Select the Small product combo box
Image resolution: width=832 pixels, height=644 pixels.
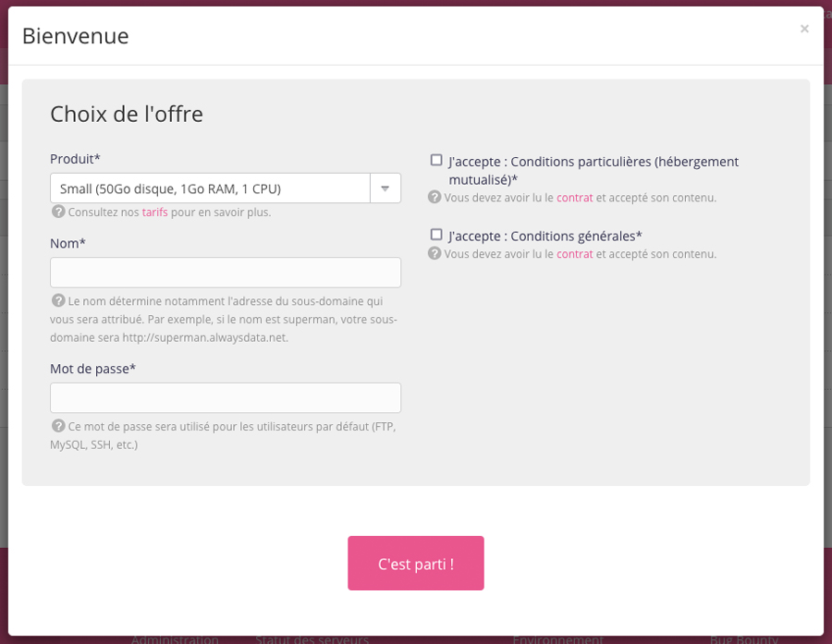click(x=226, y=188)
